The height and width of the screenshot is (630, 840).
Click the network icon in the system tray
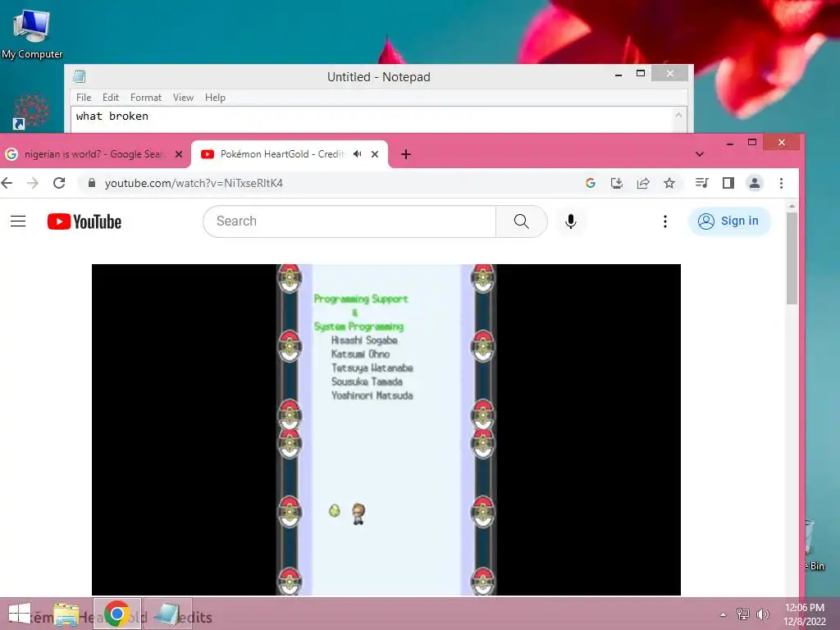[x=743, y=614]
